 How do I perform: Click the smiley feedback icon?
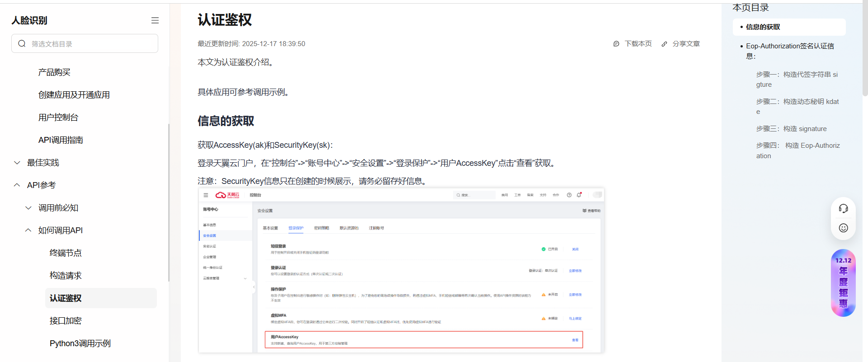(843, 228)
